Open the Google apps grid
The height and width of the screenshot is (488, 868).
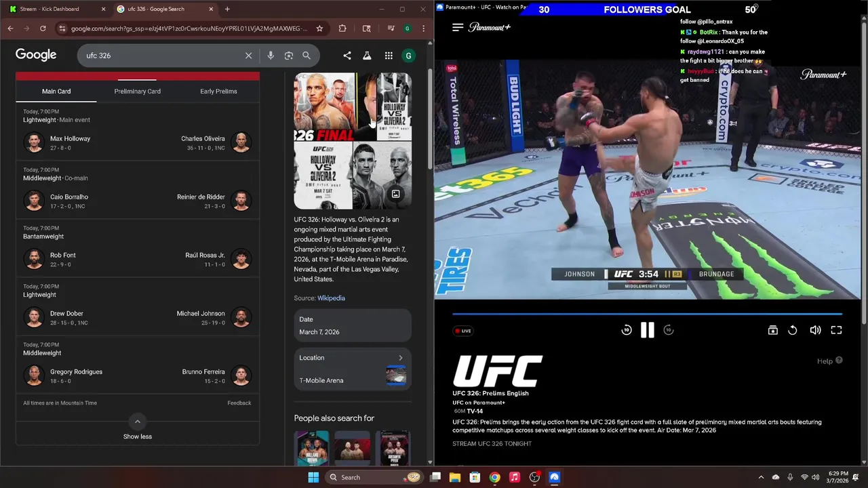click(389, 56)
